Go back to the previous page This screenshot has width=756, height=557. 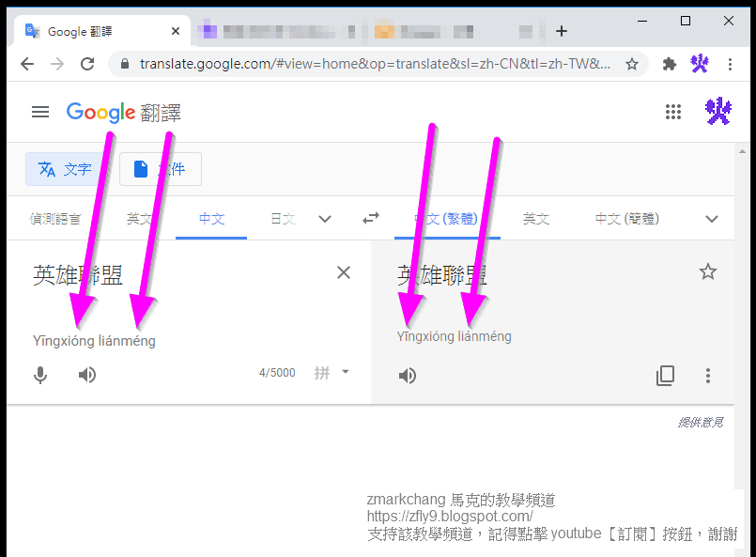[x=27, y=64]
